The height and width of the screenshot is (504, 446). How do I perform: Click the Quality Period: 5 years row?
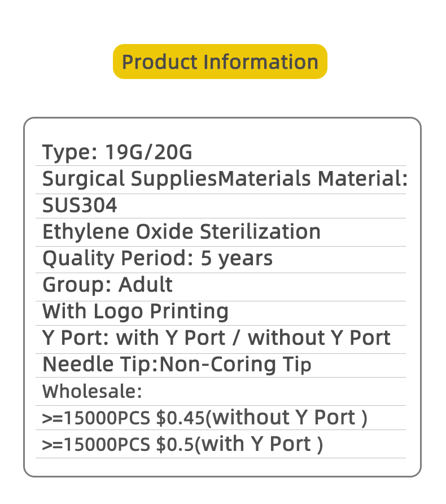(x=158, y=258)
